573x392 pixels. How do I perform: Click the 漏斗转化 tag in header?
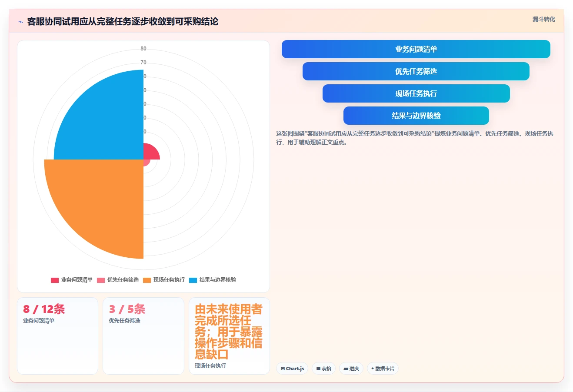[x=544, y=19]
